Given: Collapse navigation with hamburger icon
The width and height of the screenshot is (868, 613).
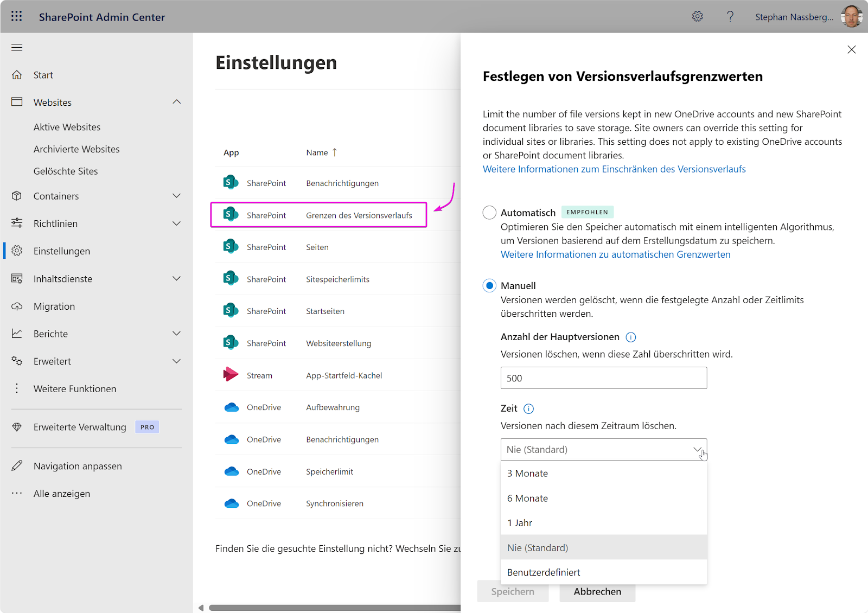Looking at the screenshot, I should tap(17, 48).
